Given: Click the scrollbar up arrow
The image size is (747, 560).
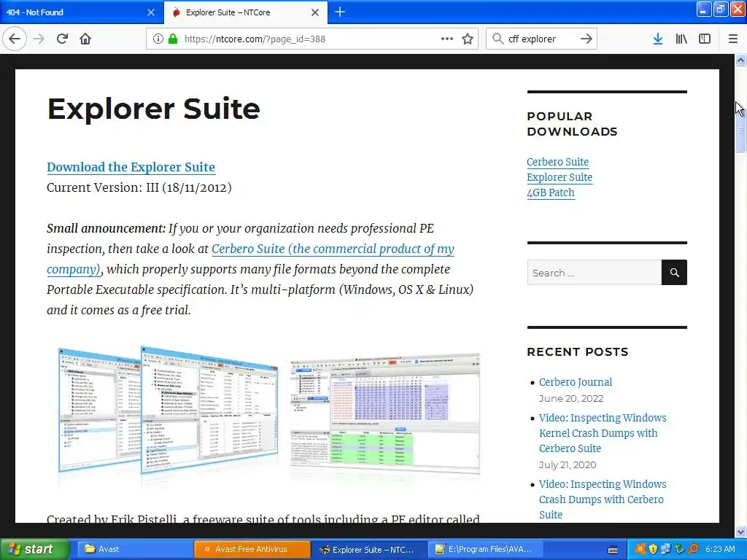Looking at the screenshot, I should pyautogui.click(x=740, y=60).
